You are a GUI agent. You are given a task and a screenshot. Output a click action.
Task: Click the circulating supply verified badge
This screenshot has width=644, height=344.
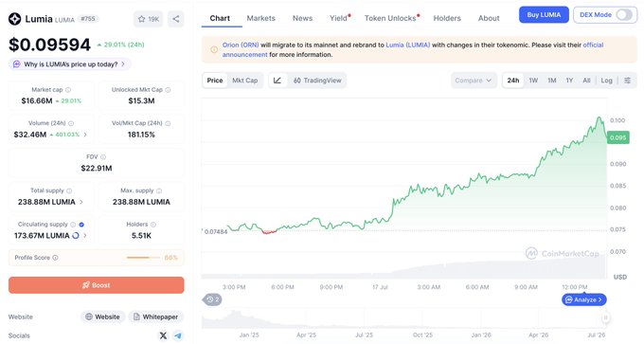pyautogui.click(x=81, y=225)
